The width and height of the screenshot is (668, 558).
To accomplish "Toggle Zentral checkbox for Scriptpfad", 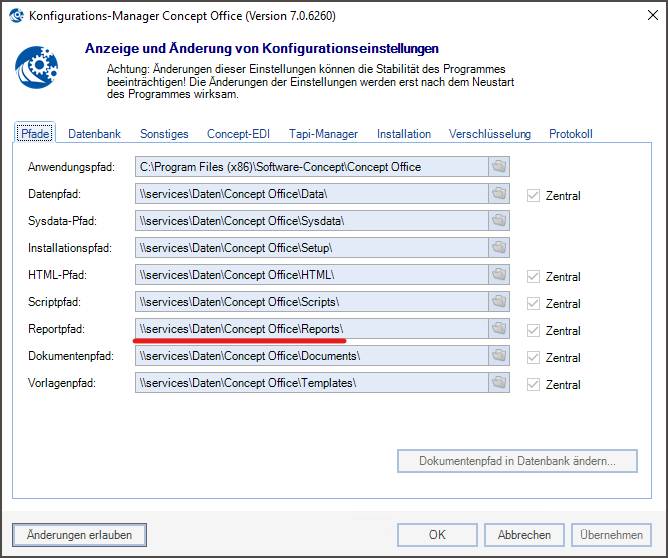I will [533, 303].
